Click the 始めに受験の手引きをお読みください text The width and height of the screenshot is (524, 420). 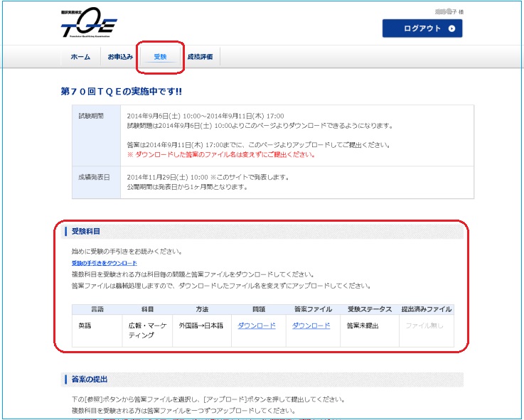127,252
